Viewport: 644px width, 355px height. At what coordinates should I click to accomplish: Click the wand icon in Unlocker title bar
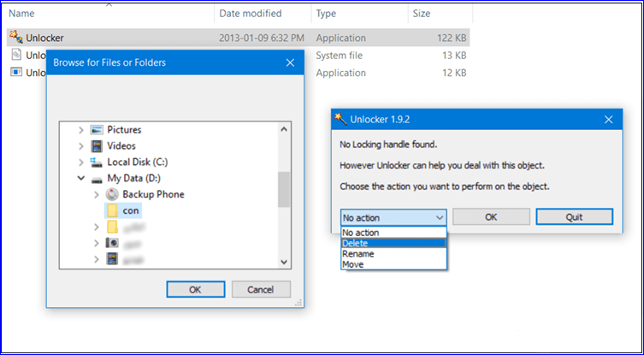click(340, 119)
